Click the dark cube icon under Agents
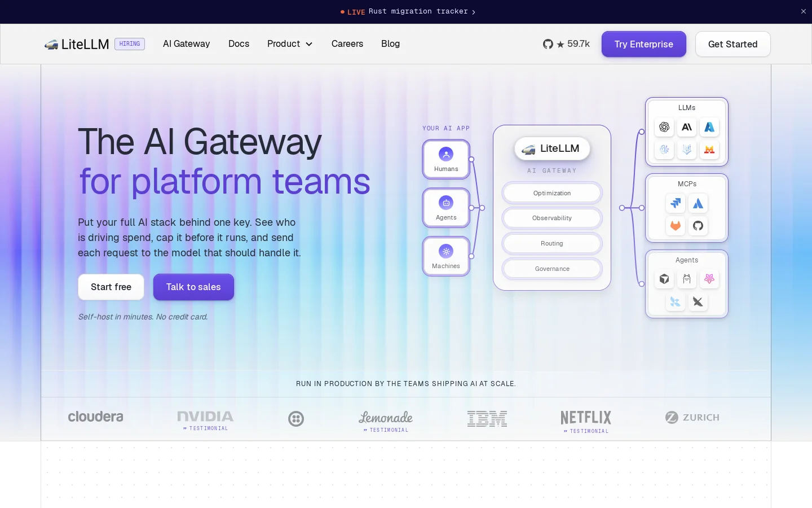The image size is (812, 508). pos(664,279)
